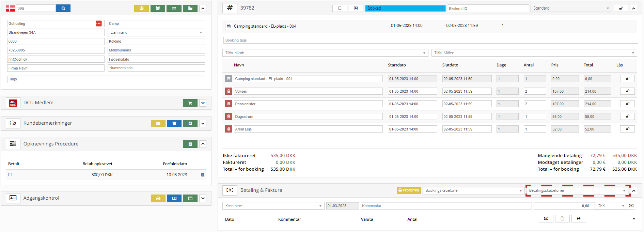Click the yellow car icon in Adgangskontrol

point(158,198)
